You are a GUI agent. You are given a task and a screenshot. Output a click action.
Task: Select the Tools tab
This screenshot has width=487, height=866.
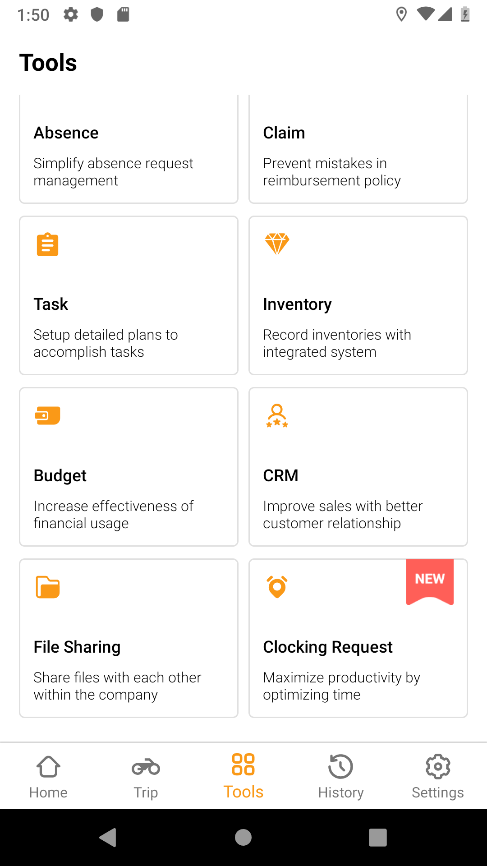[x=244, y=776]
